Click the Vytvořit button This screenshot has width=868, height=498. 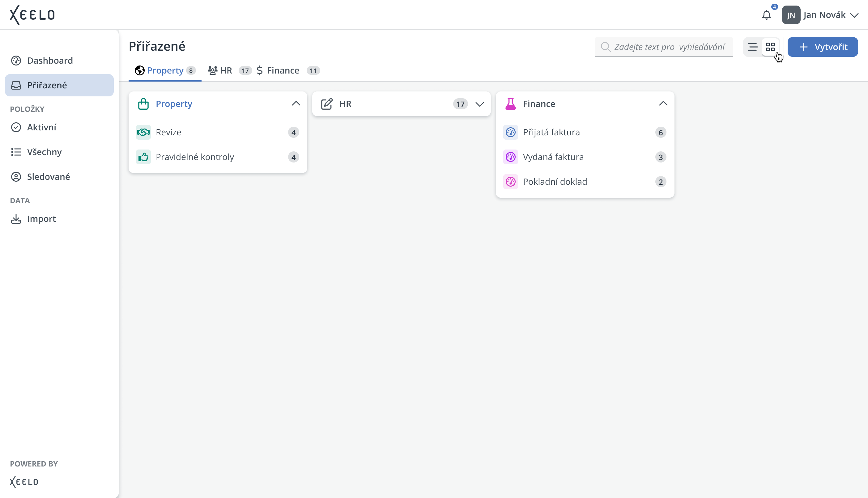click(823, 47)
